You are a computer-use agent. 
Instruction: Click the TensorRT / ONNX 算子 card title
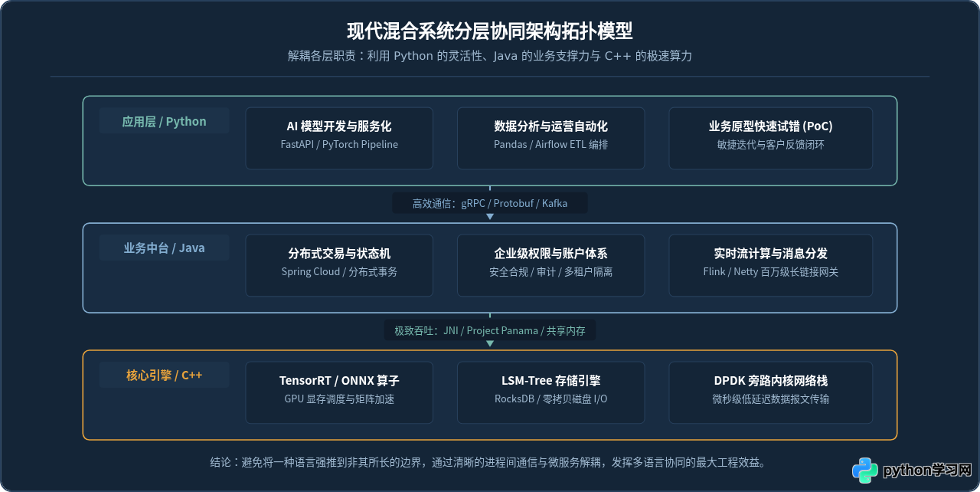[x=339, y=381]
